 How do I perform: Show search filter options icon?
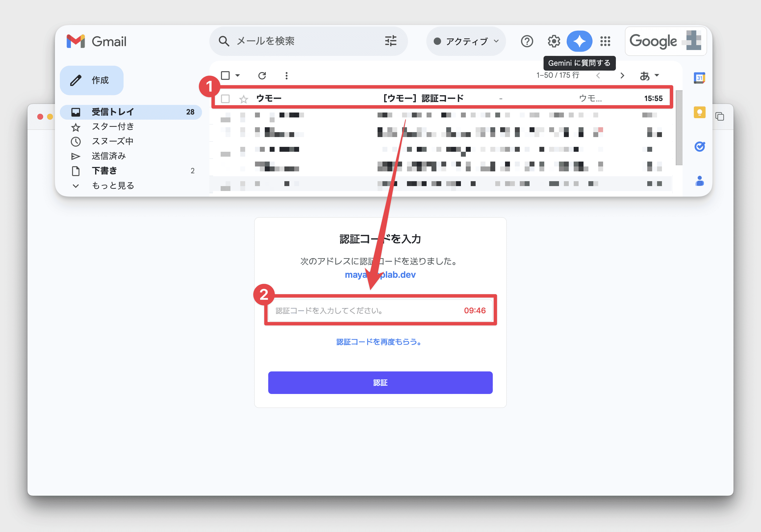click(391, 41)
